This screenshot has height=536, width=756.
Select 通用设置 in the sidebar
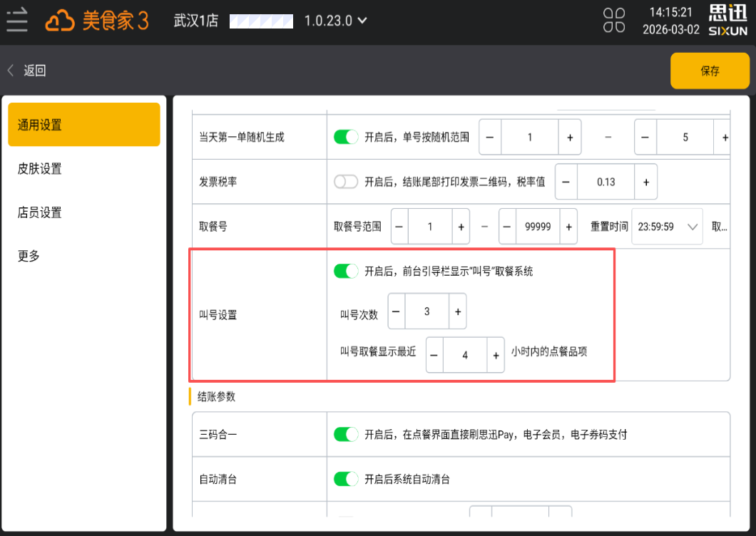(x=84, y=125)
